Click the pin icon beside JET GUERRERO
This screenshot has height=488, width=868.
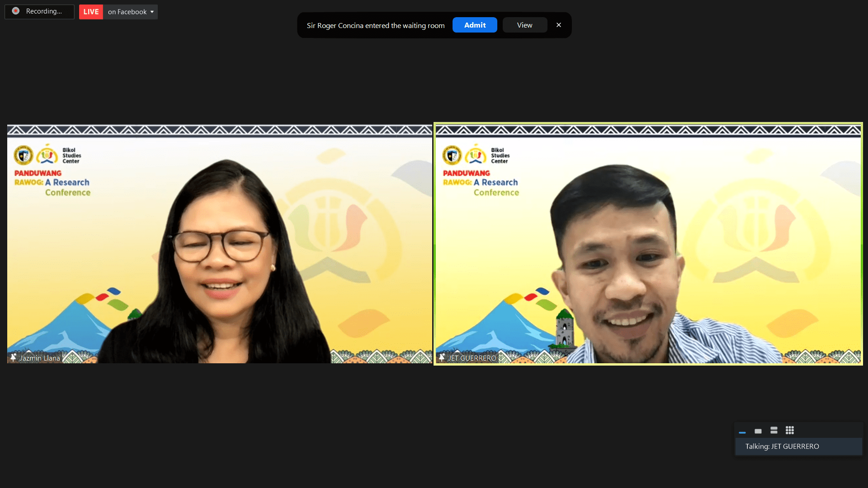pyautogui.click(x=442, y=358)
